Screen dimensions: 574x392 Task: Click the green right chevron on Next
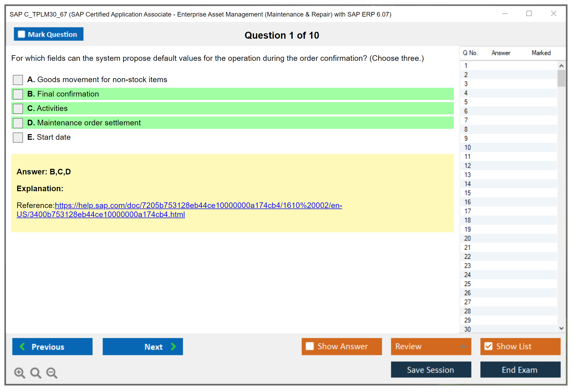[x=174, y=346]
